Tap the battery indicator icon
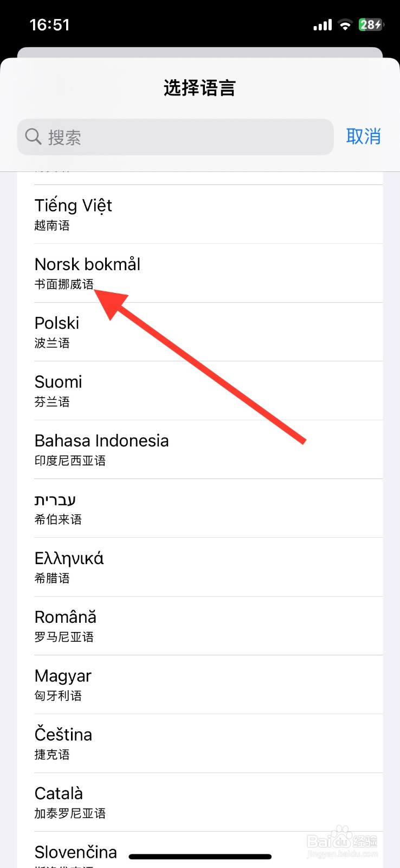 click(371, 25)
